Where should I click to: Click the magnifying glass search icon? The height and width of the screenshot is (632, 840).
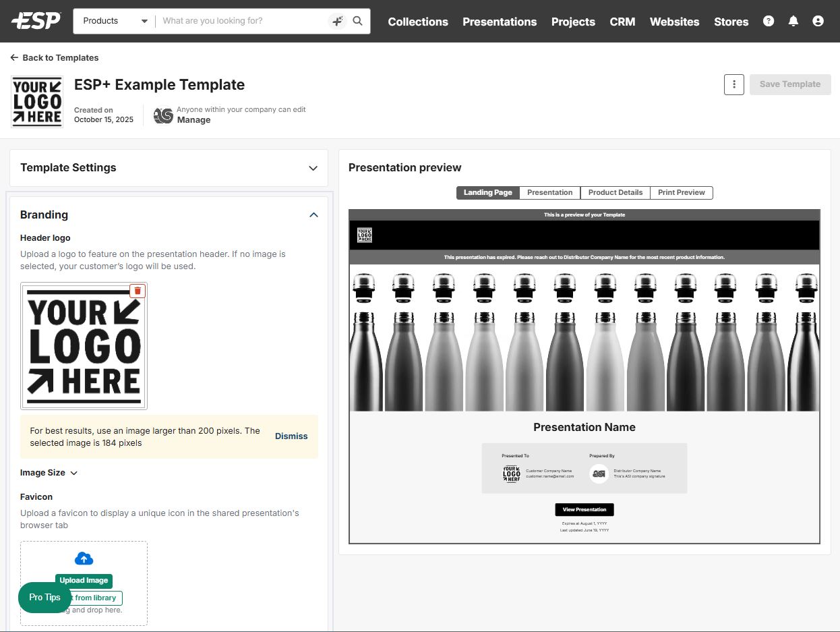point(358,21)
